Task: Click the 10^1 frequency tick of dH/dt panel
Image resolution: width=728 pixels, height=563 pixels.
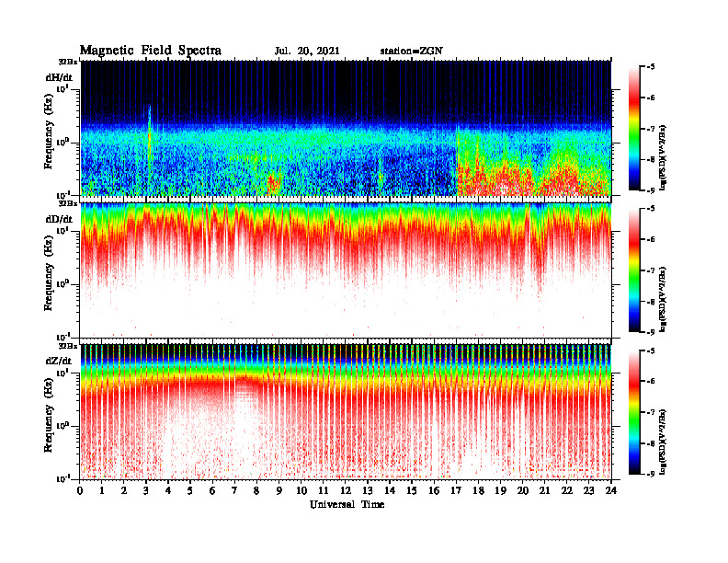Action: (62, 89)
